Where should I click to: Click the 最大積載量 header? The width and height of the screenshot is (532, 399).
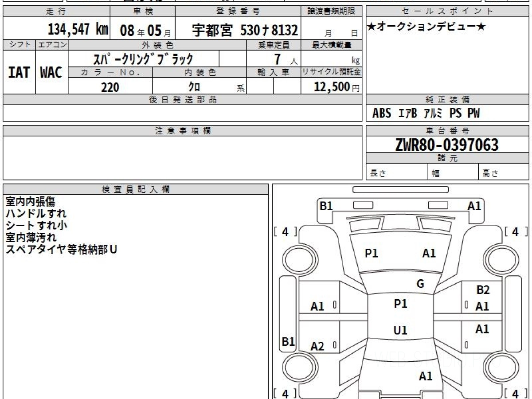(332, 45)
